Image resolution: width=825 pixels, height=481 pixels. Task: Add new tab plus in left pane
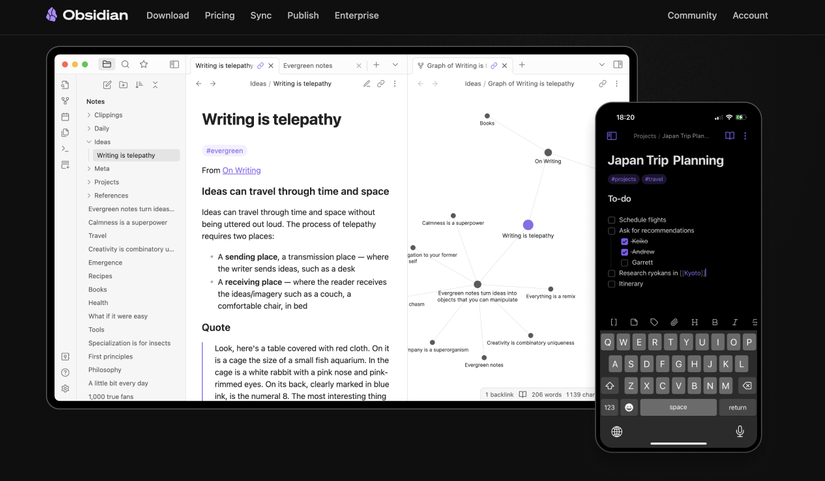(x=376, y=65)
